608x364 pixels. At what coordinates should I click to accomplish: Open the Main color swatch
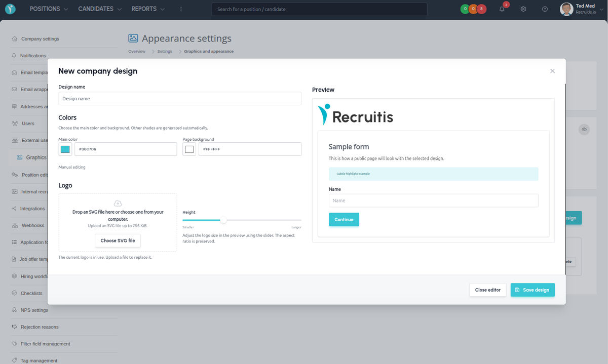[65, 149]
